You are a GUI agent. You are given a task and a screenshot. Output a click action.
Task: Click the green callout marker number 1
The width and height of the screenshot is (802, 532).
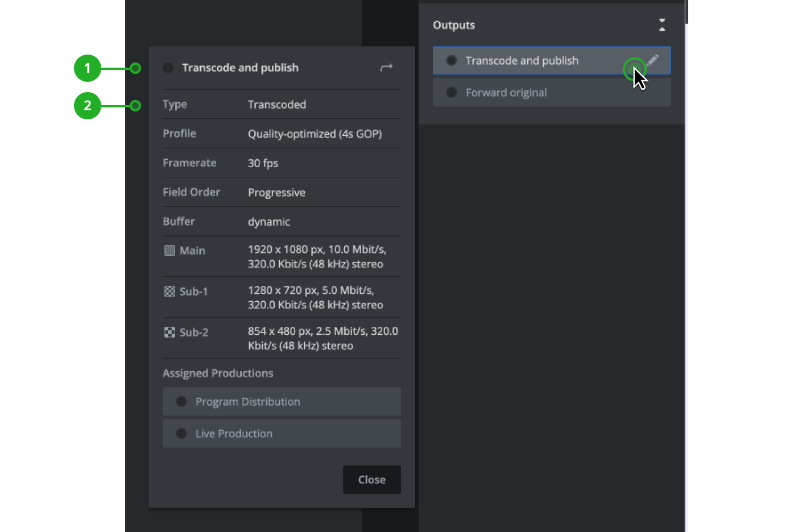(x=88, y=68)
